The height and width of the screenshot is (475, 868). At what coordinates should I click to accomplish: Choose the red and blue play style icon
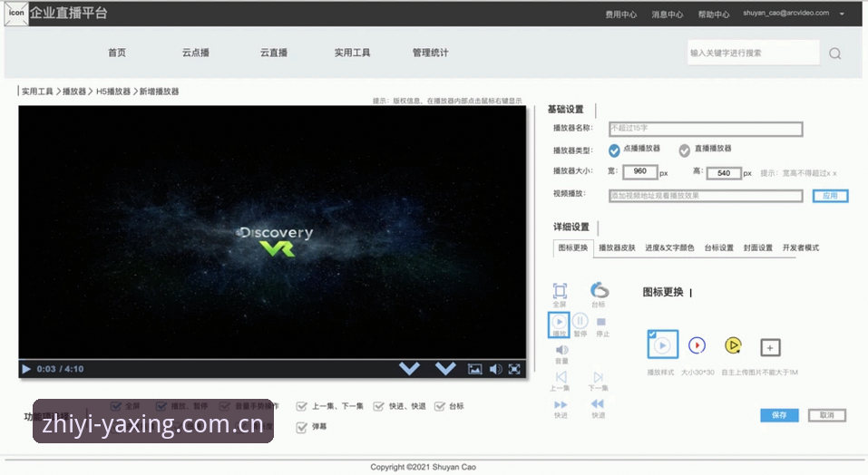(697, 345)
